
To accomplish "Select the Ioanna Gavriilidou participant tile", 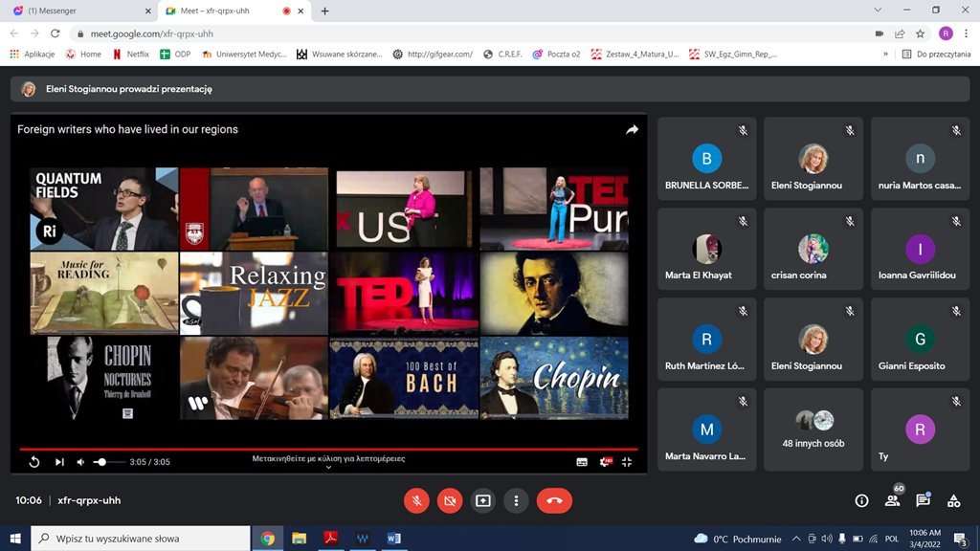I will pyautogui.click(x=920, y=249).
